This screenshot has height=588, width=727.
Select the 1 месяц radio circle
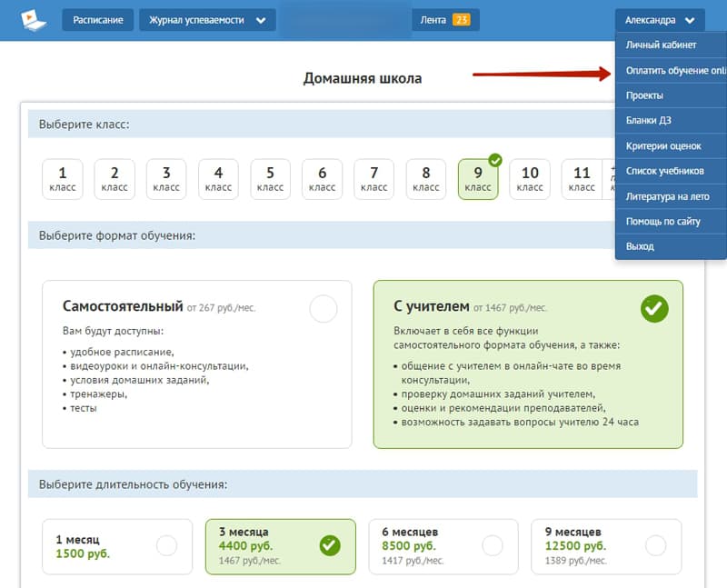(x=166, y=546)
